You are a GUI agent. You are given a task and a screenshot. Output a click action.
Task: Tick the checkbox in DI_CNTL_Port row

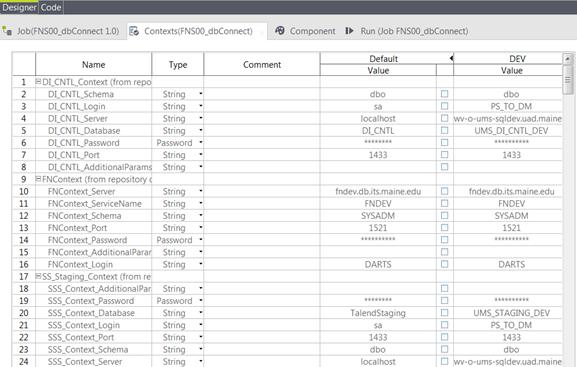[x=445, y=155]
